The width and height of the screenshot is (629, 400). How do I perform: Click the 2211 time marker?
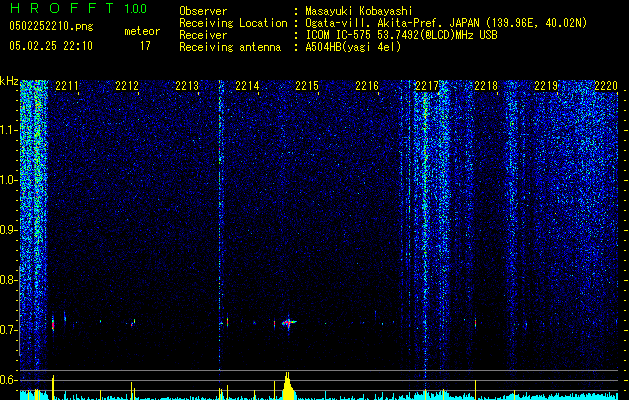(67, 85)
